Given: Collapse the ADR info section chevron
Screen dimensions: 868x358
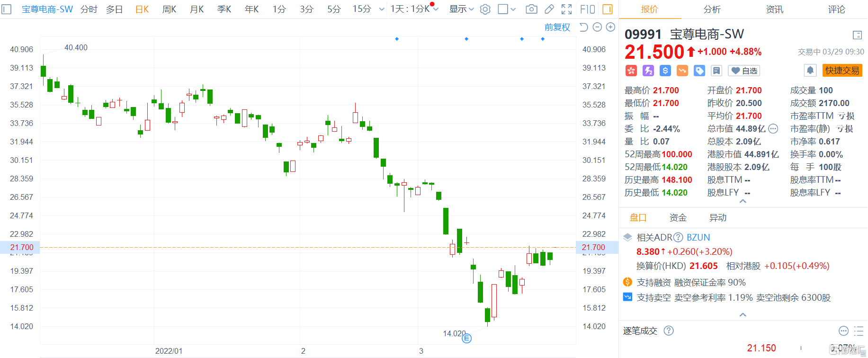Looking at the screenshot, I should [x=743, y=314].
